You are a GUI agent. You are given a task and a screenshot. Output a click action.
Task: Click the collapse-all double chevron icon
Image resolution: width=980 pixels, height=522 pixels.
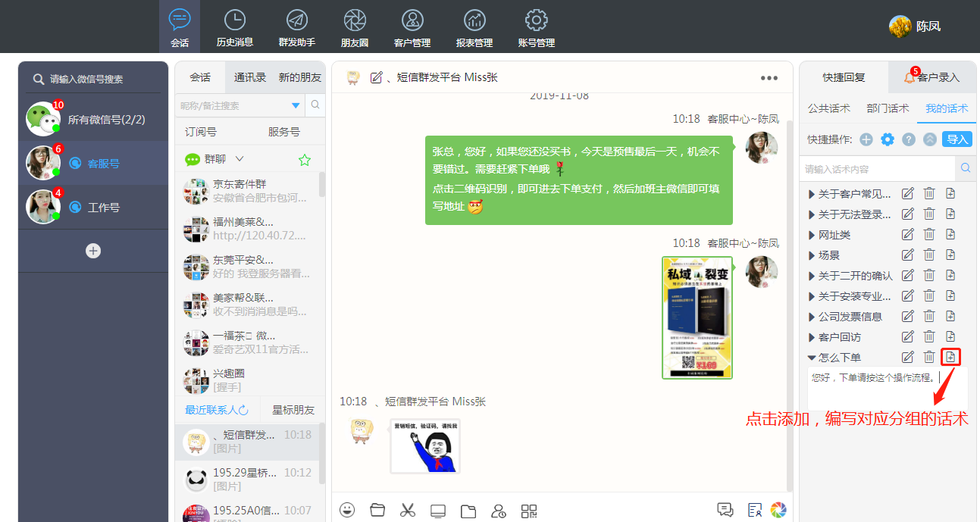point(930,139)
